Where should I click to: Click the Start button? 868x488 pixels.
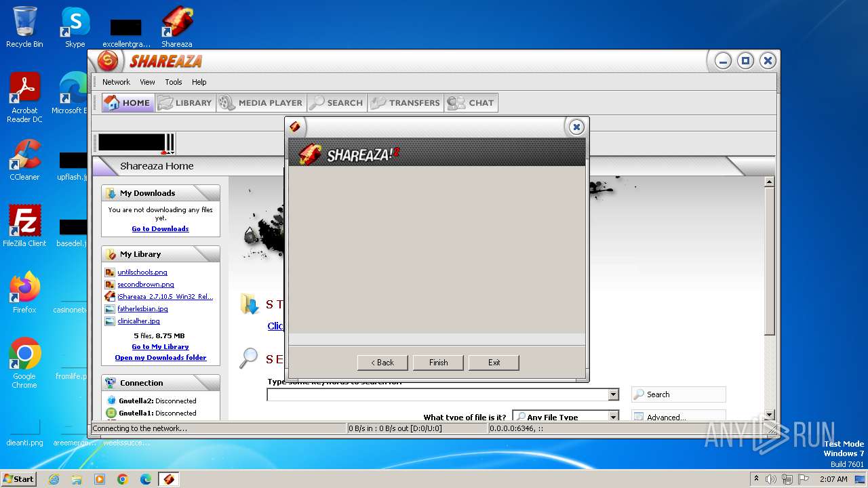[x=18, y=479]
